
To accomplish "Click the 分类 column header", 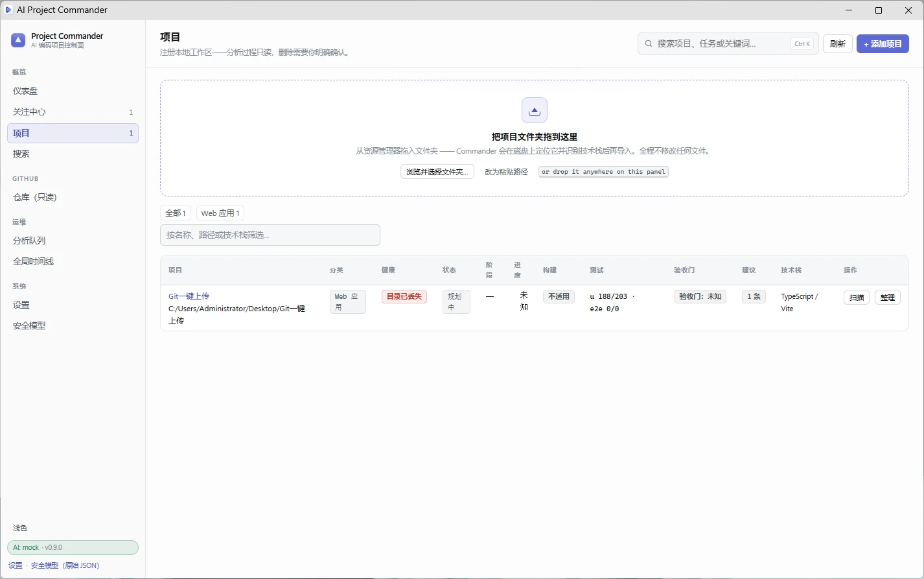I will click(x=336, y=270).
